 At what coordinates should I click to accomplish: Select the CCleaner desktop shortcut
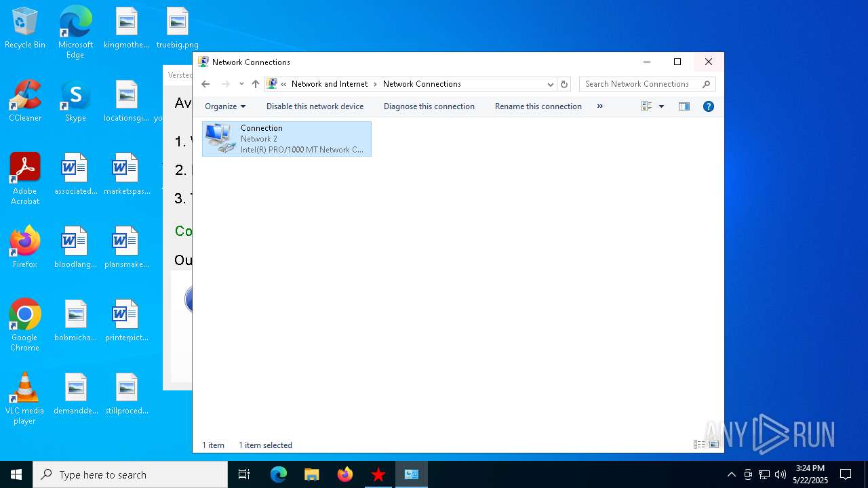[25, 101]
